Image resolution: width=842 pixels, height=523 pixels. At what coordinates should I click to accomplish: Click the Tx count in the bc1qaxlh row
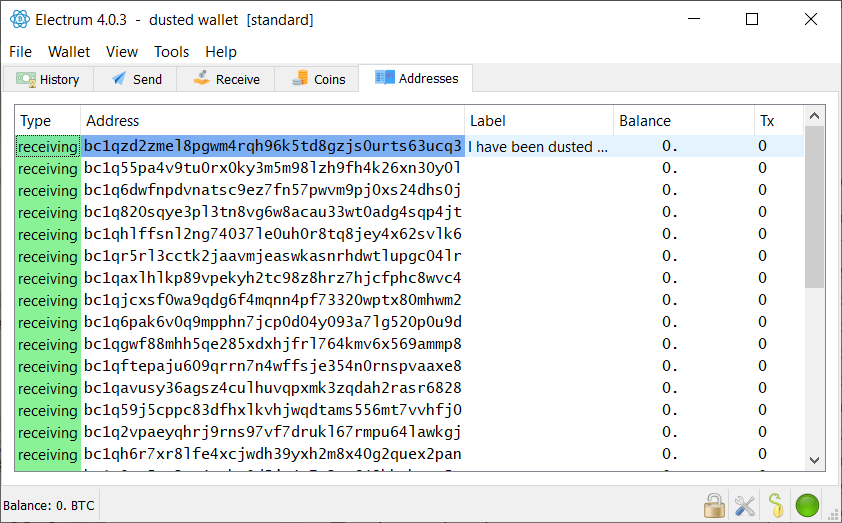click(763, 278)
